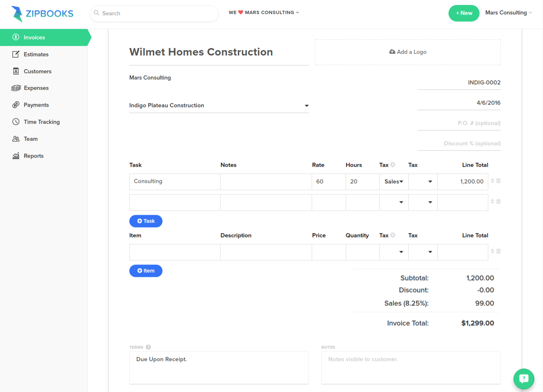Open the help chat bubble button
Viewport: 543px width, 392px height.
pos(524,379)
